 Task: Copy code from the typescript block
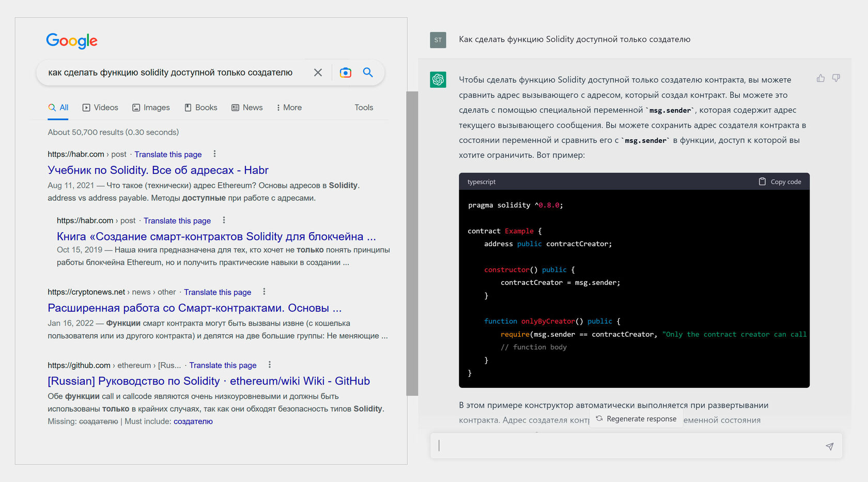point(780,182)
